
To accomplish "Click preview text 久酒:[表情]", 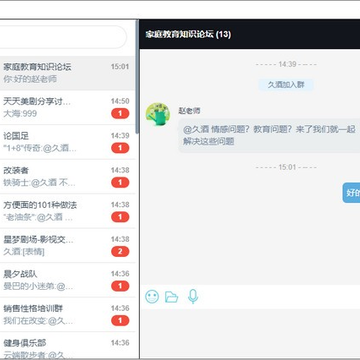I will tap(24, 252).
